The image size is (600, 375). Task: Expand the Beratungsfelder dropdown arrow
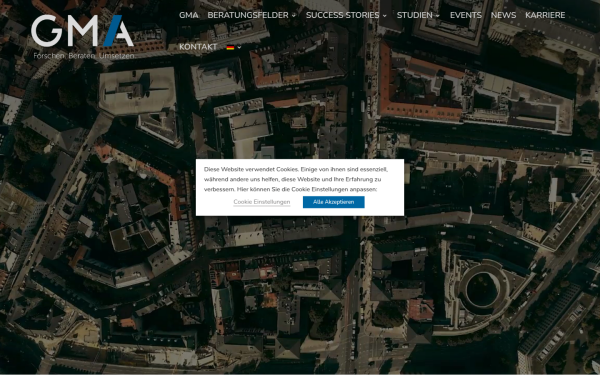tap(294, 16)
